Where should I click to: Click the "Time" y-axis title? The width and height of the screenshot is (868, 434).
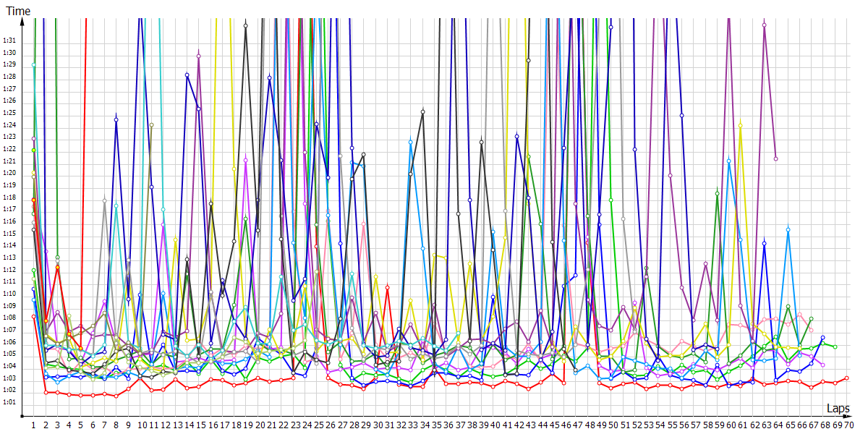(18, 11)
